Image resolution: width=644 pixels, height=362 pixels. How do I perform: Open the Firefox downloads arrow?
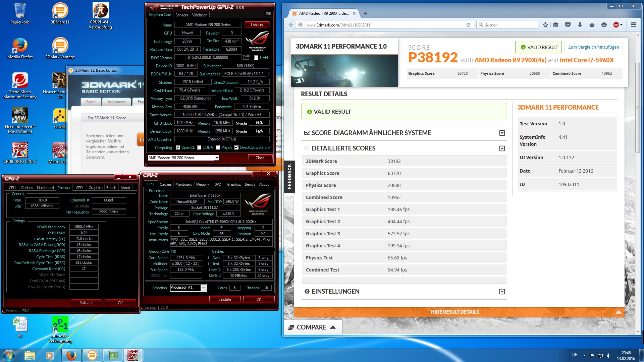click(580, 25)
